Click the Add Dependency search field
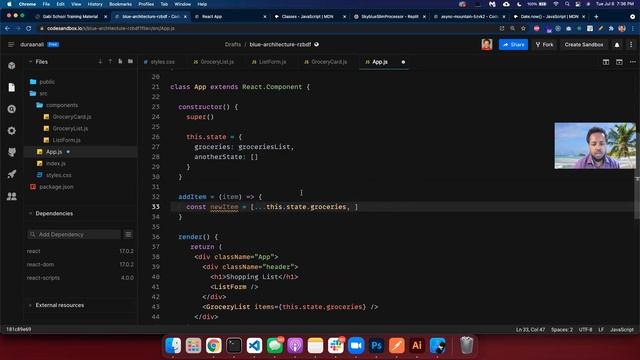The height and width of the screenshot is (360, 640). [74, 234]
